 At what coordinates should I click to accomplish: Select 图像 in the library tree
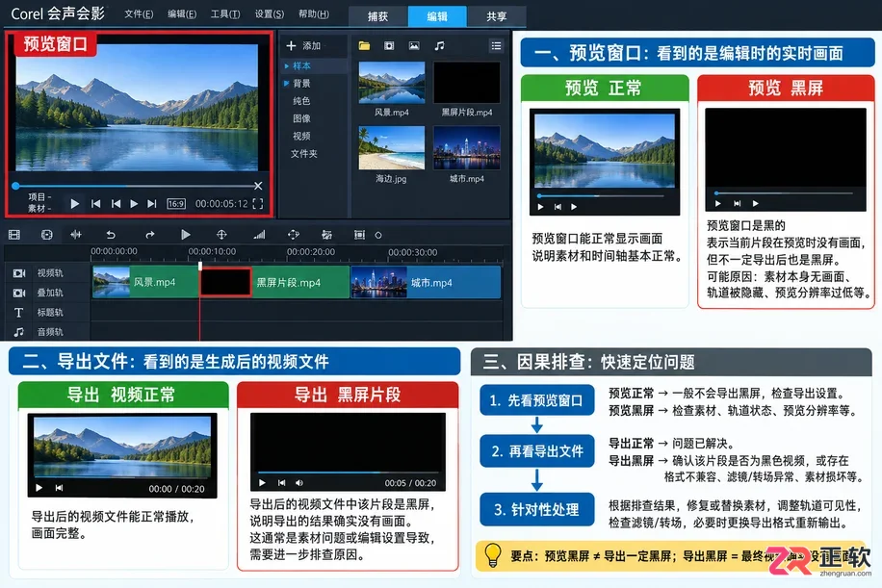301,118
